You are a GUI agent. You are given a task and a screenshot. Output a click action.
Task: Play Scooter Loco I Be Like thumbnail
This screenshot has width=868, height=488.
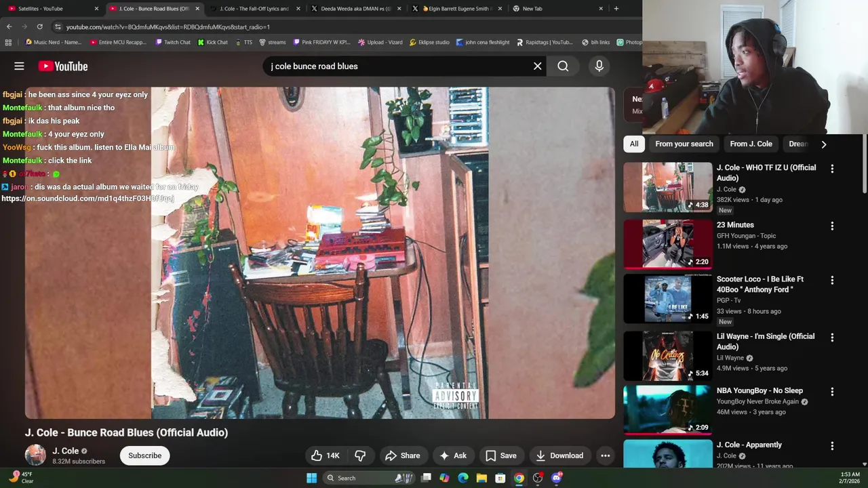click(667, 299)
